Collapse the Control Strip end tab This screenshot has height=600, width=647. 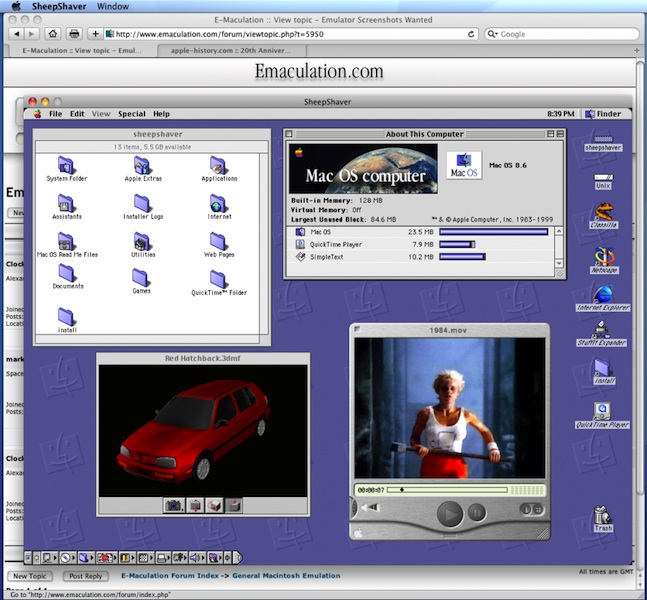pyautogui.click(x=237, y=557)
